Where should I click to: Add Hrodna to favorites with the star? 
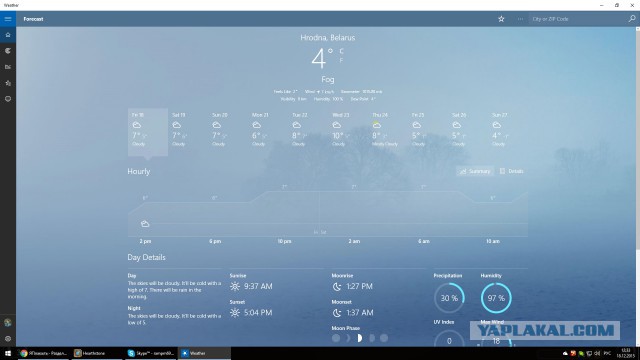pos(501,19)
